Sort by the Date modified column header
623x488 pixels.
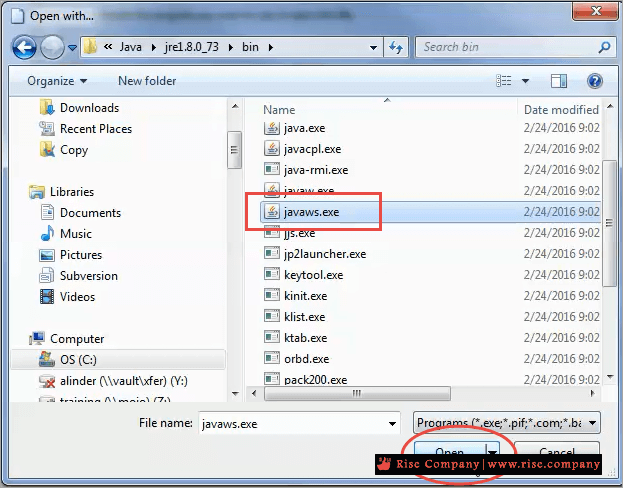coord(561,109)
